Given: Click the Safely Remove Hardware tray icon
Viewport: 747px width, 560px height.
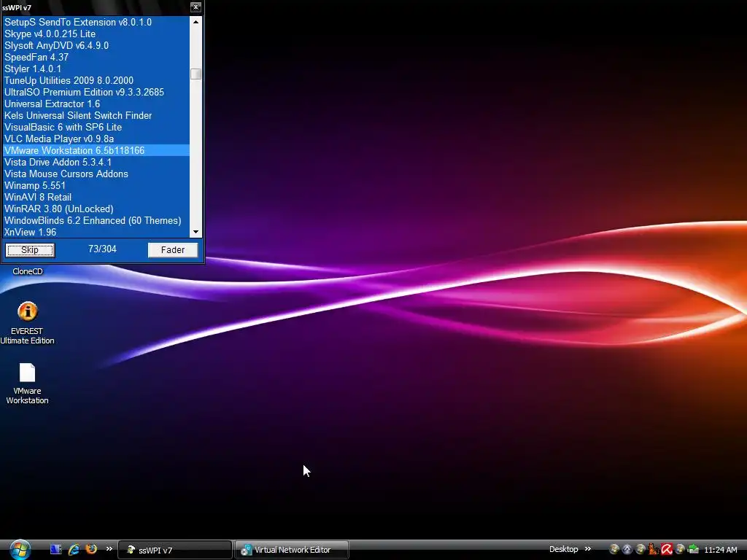Looking at the screenshot, I should click(x=693, y=550).
